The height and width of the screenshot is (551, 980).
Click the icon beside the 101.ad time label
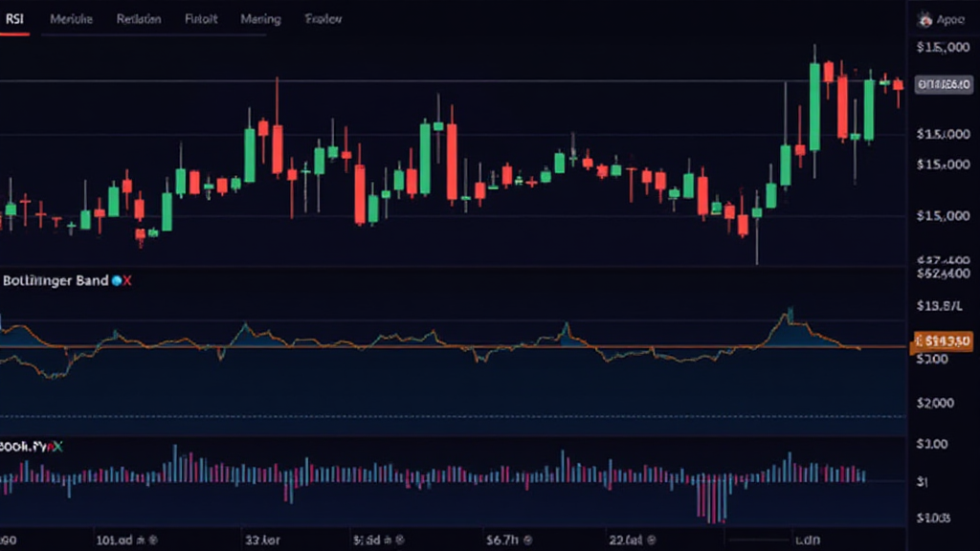(x=152, y=538)
